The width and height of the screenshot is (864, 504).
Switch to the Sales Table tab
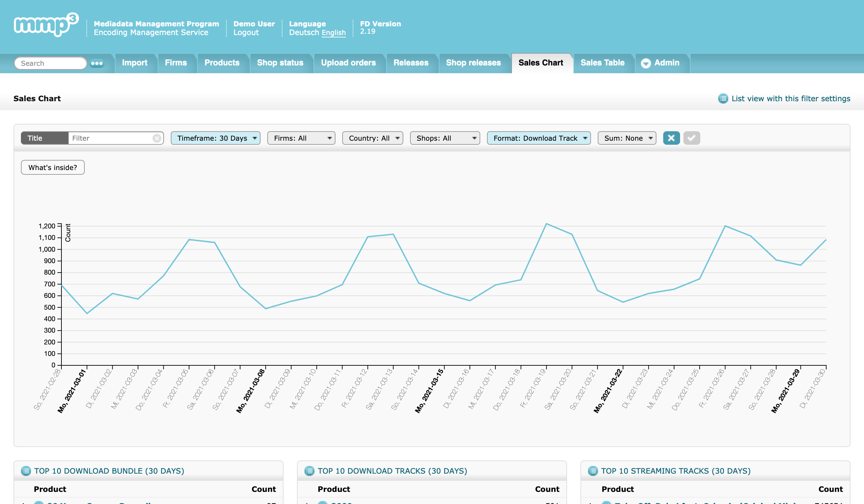point(602,63)
